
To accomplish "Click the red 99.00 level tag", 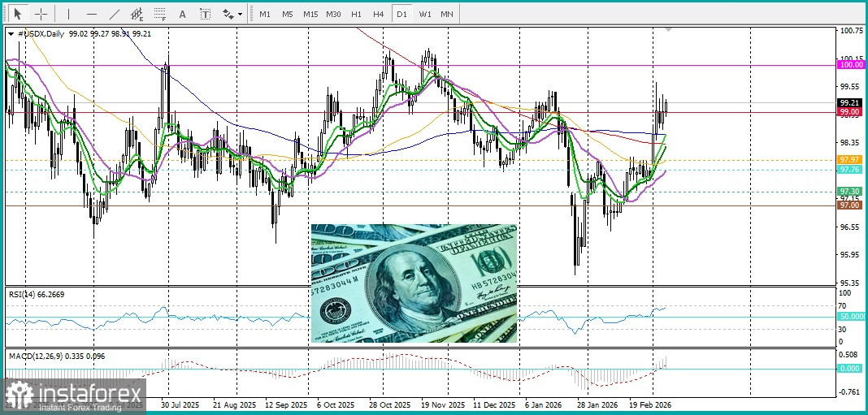I will tap(850, 112).
